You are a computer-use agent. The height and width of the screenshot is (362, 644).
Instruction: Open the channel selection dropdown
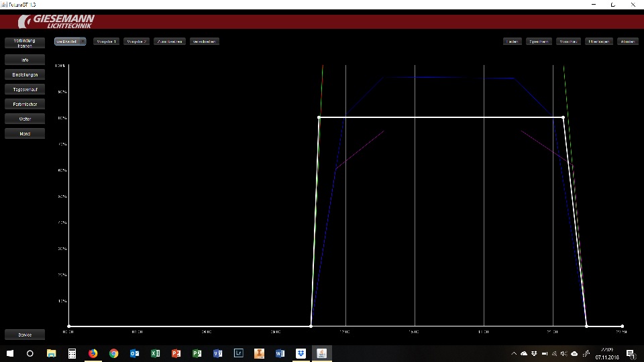pos(70,42)
